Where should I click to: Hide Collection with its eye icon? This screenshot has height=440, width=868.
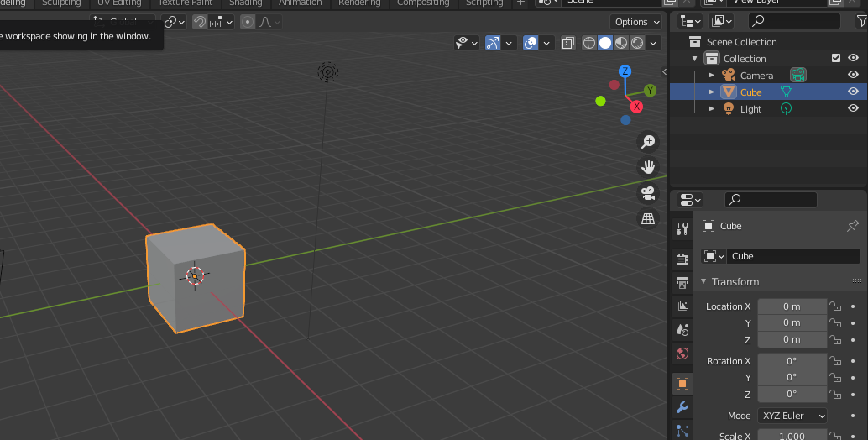853,58
